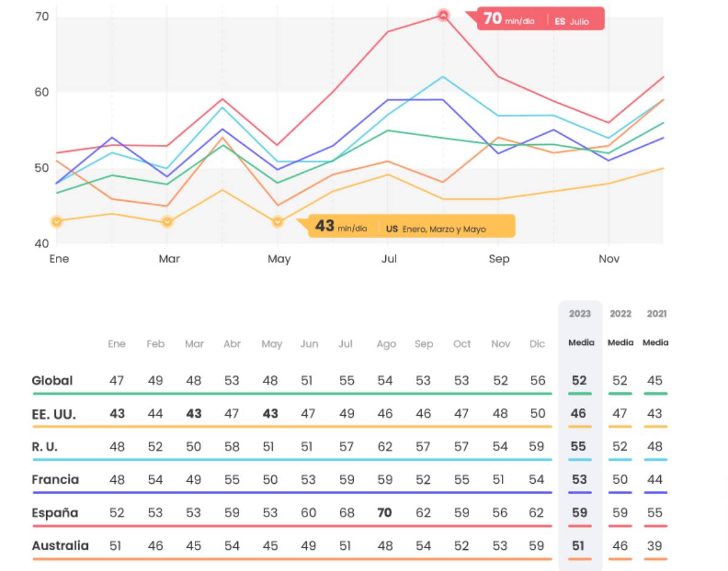Select the Australia row label
Screen dimensions: 728x571
coord(60,546)
